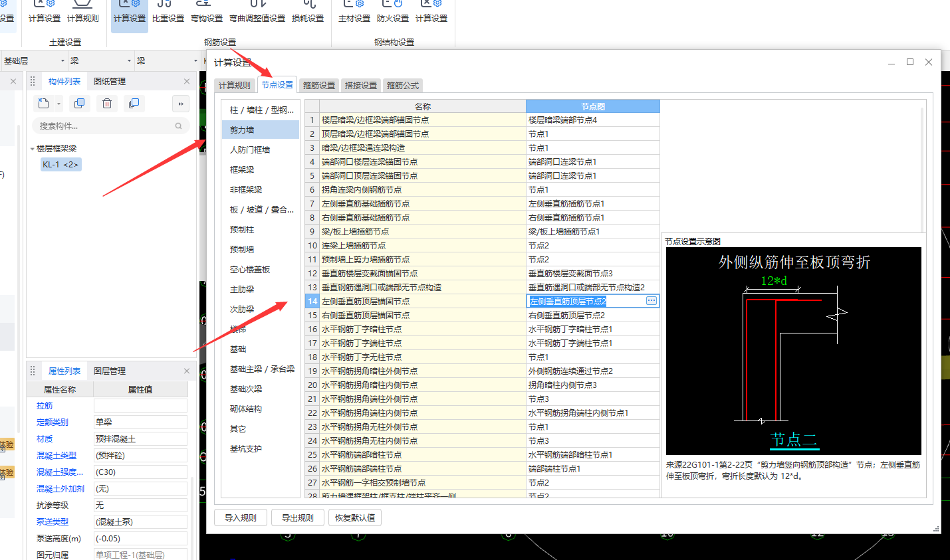The height and width of the screenshot is (560, 950).
Task: Maximize the 计算设置 dialog
Action: click(x=910, y=62)
